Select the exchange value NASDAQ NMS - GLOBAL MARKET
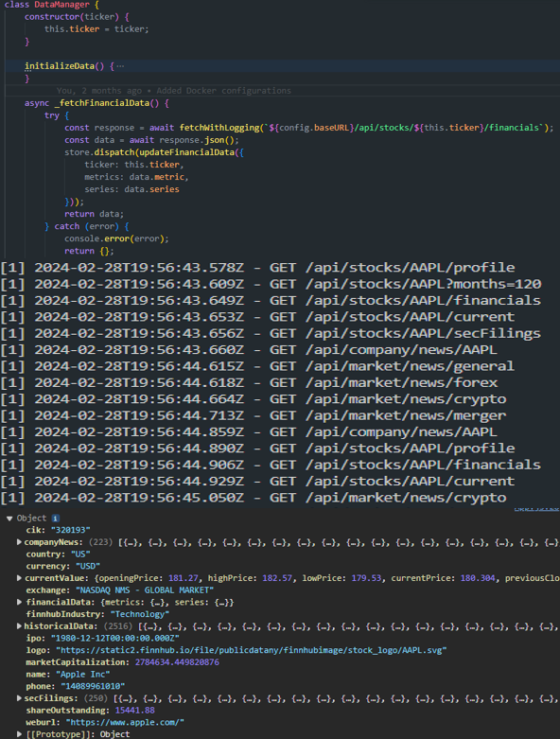This screenshot has height=739, width=560. coord(145,590)
